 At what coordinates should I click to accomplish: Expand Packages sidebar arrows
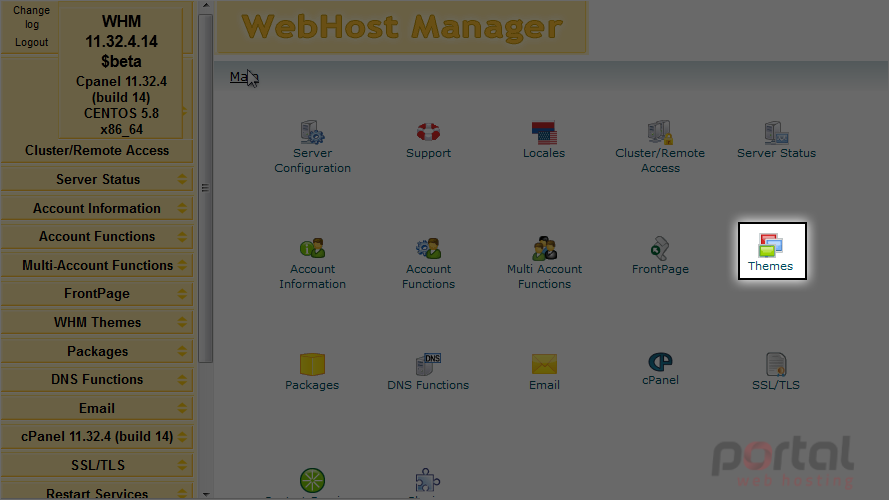click(x=182, y=351)
